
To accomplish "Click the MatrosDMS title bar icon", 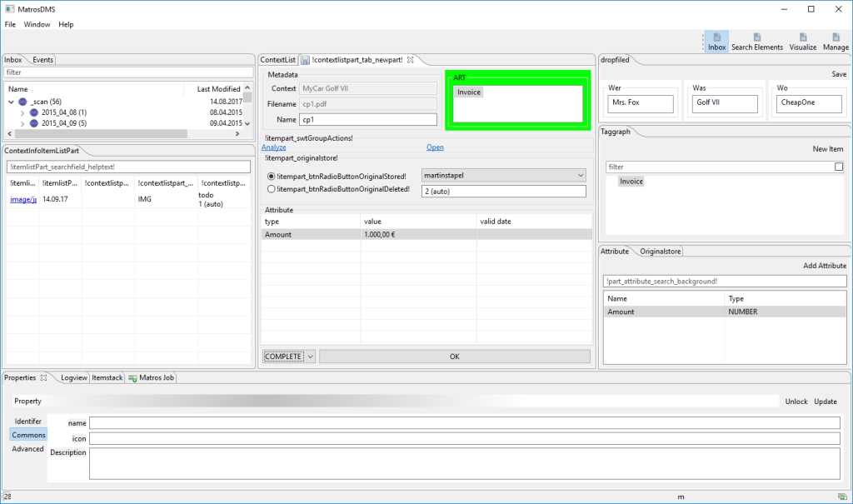I will point(8,8).
